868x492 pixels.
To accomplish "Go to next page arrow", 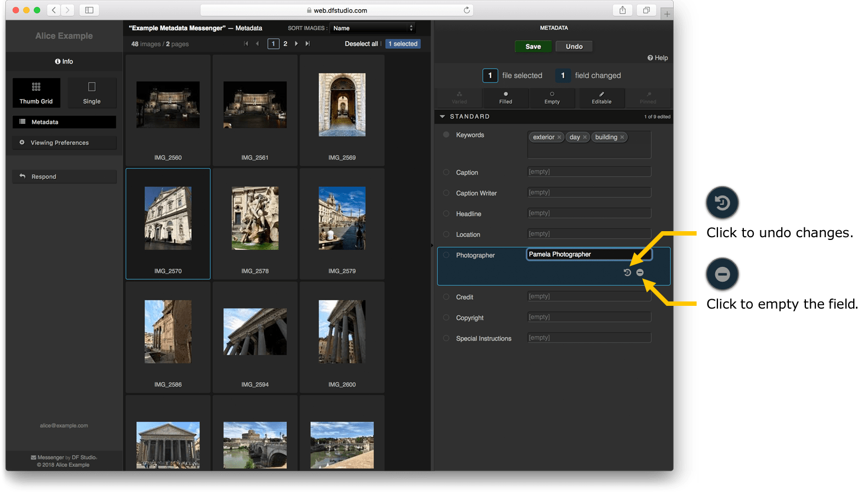I will click(297, 43).
